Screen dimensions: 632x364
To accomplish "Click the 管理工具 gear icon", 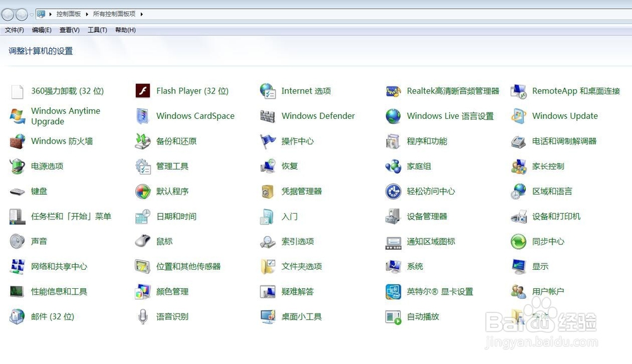I will coord(143,166).
